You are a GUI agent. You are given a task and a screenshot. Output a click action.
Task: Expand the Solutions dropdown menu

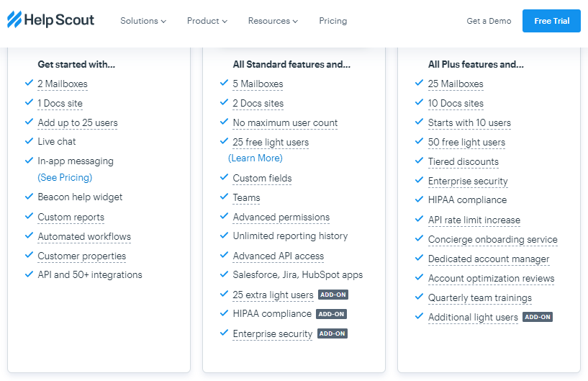(x=143, y=21)
